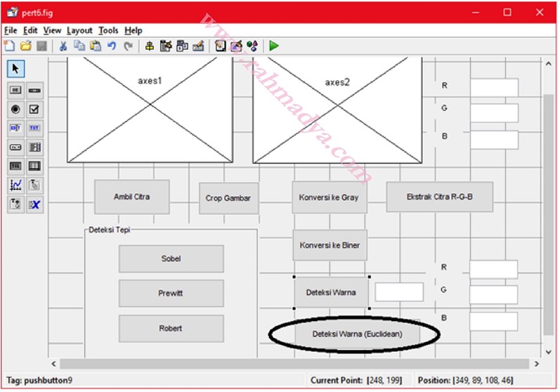Select the Check Box palette tool

pos(34,110)
